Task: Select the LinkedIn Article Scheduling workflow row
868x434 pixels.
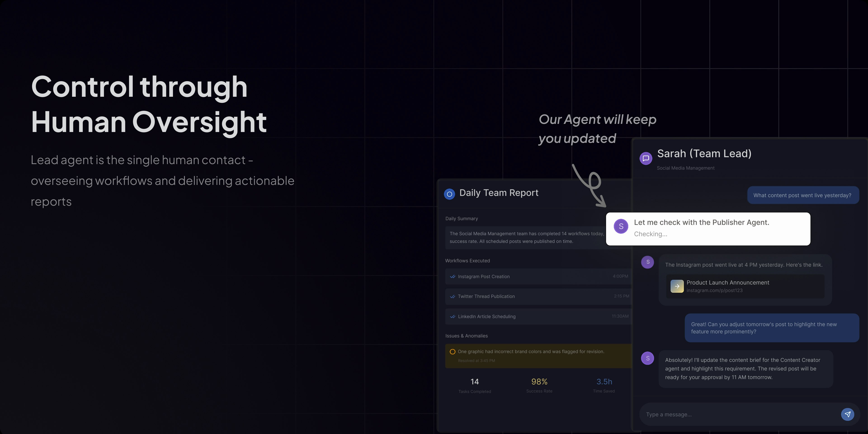Action: click(538, 316)
